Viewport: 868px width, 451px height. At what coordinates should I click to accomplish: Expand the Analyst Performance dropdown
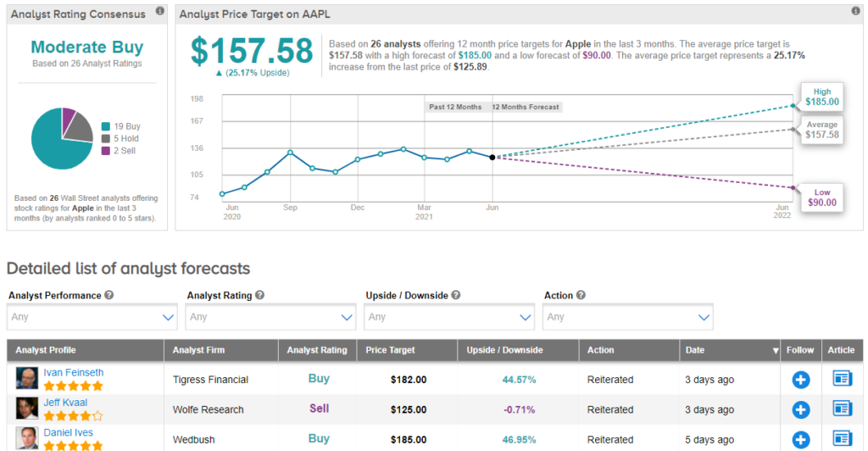point(92,317)
